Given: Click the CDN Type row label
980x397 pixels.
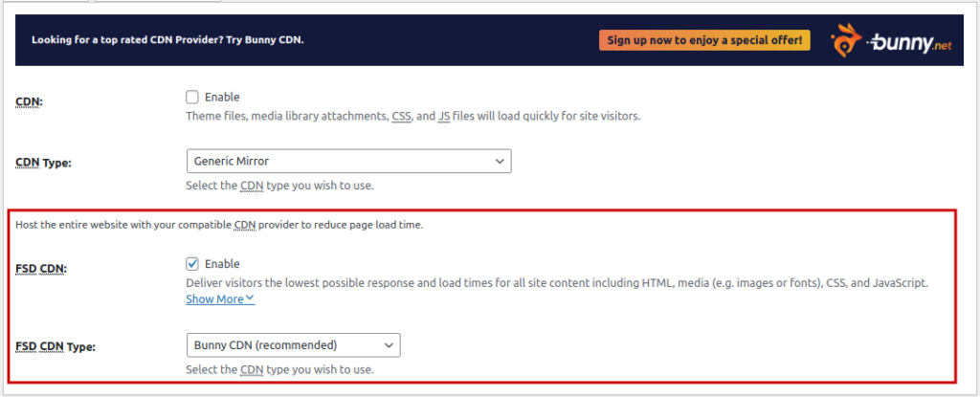Looking at the screenshot, I should pyautogui.click(x=44, y=163).
